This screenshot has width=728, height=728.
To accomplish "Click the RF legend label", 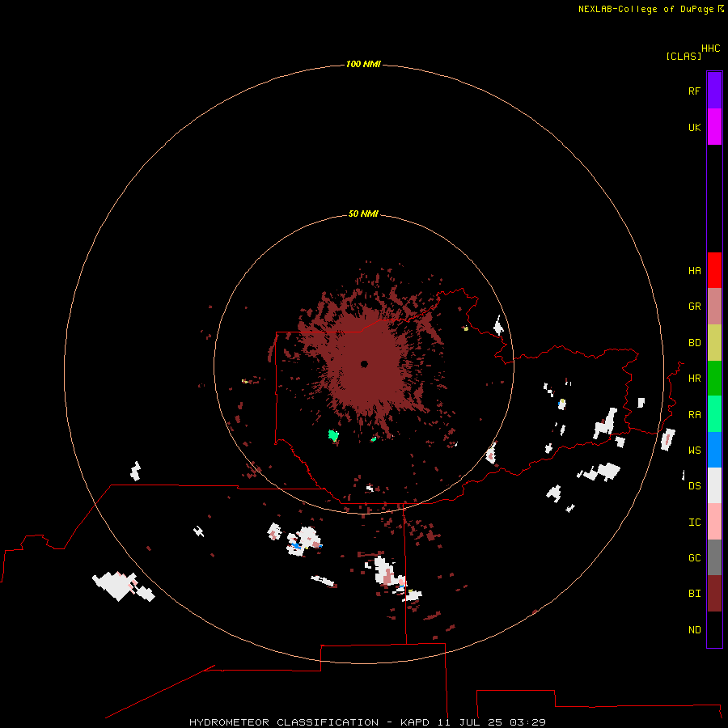I will click(694, 91).
